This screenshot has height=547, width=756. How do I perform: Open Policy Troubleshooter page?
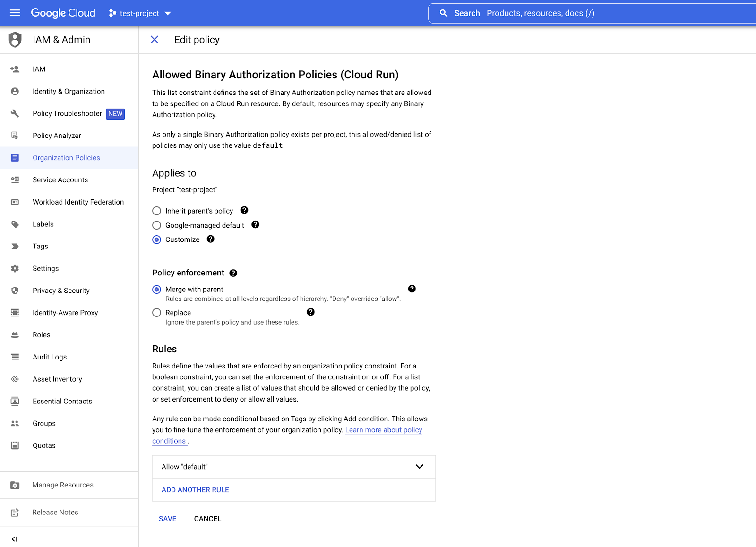67,113
